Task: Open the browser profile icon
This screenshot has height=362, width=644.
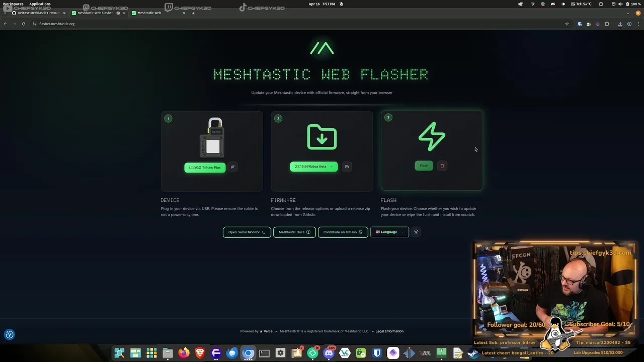Action: point(629,24)
